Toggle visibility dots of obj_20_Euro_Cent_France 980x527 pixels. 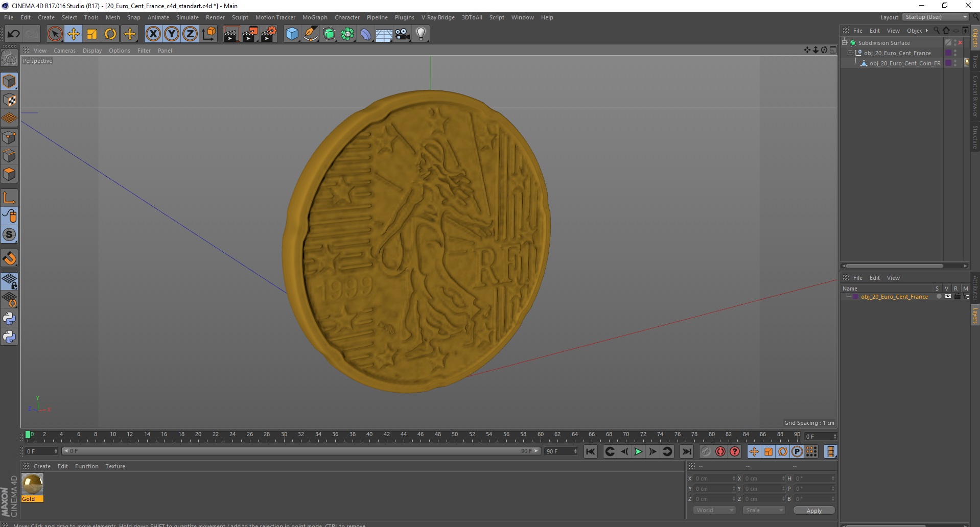tap(955, 53)
